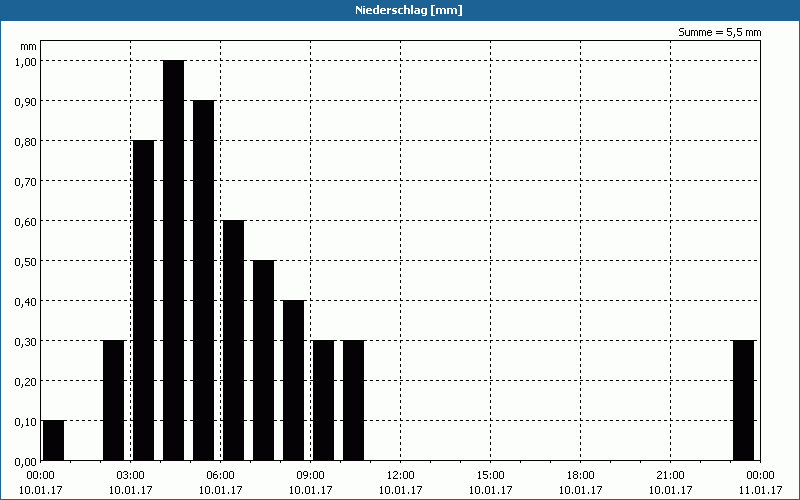Click the 12:00 time axis label
Screen dimensions: 800x500
pos(401,476)
